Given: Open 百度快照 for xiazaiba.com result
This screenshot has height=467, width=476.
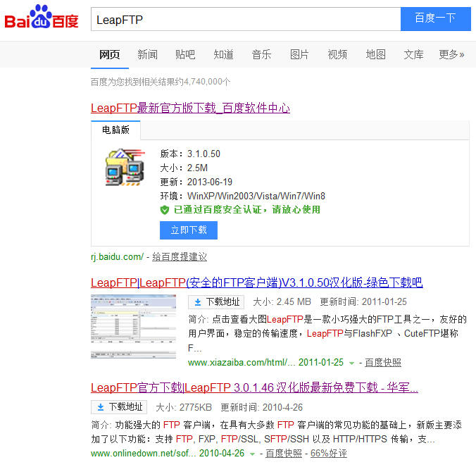Looking at the screenshot, I should [x=383, y=363].
